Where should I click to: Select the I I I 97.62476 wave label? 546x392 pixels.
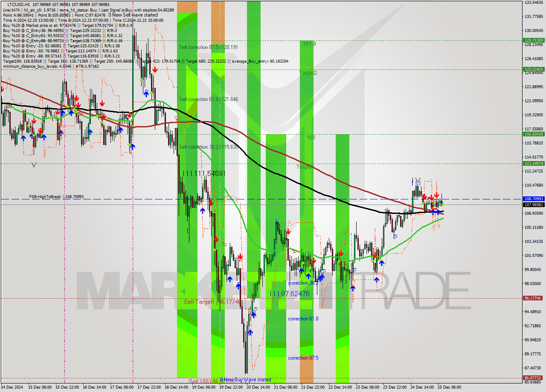click(x=290, y=294)
